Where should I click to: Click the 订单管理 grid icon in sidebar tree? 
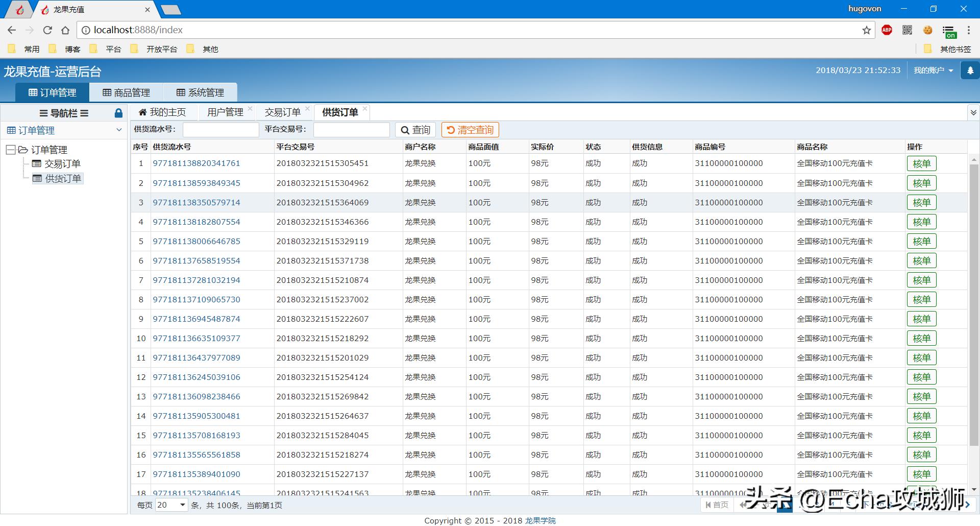click(11, 130)
